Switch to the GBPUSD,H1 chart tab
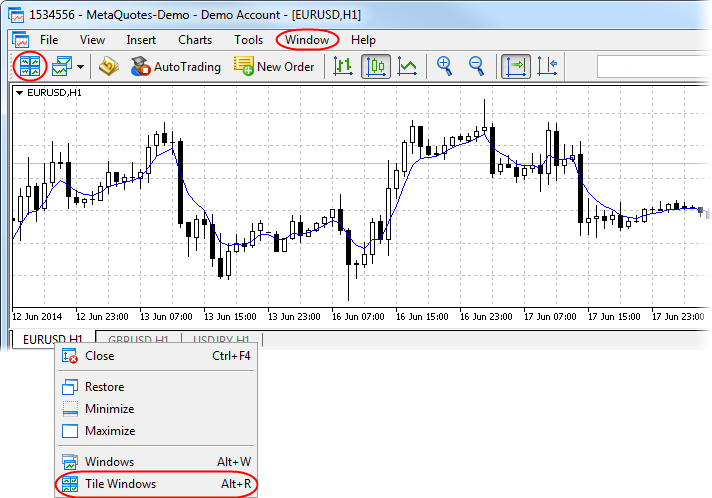Viewport: 712px width, 498px height. pyautogui.click(x=138, y=340)
